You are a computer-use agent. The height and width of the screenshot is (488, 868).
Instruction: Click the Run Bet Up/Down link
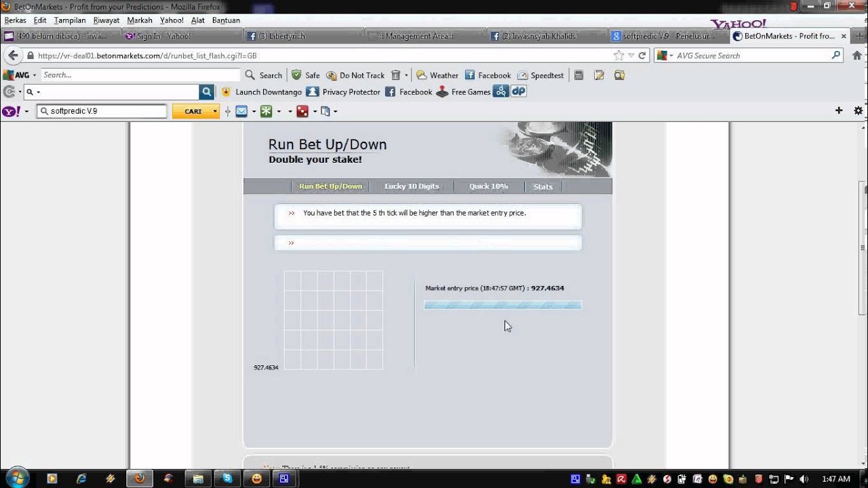[330, 186]
